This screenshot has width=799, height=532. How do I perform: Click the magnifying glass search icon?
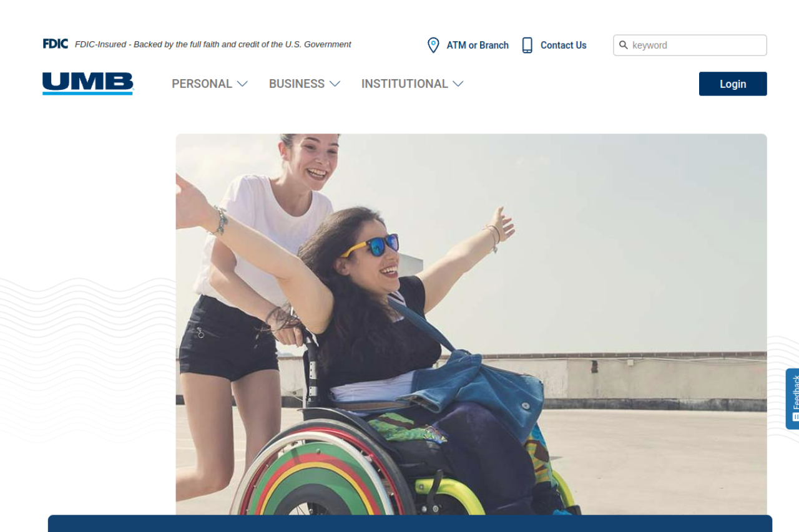tap(623, 45)
